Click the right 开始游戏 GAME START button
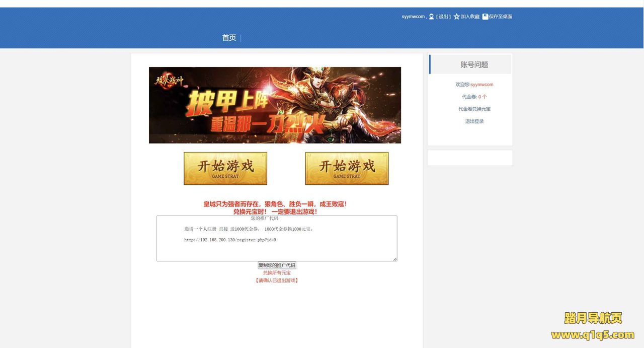 347,169
